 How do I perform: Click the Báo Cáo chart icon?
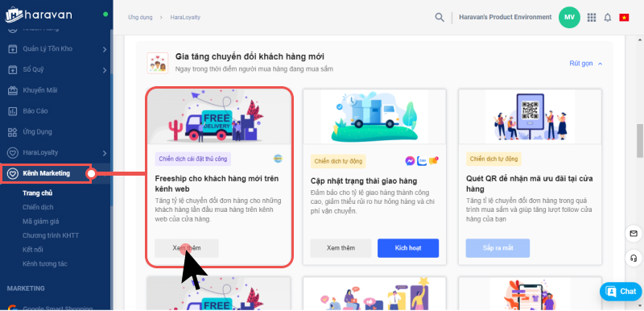pos(13,111)
